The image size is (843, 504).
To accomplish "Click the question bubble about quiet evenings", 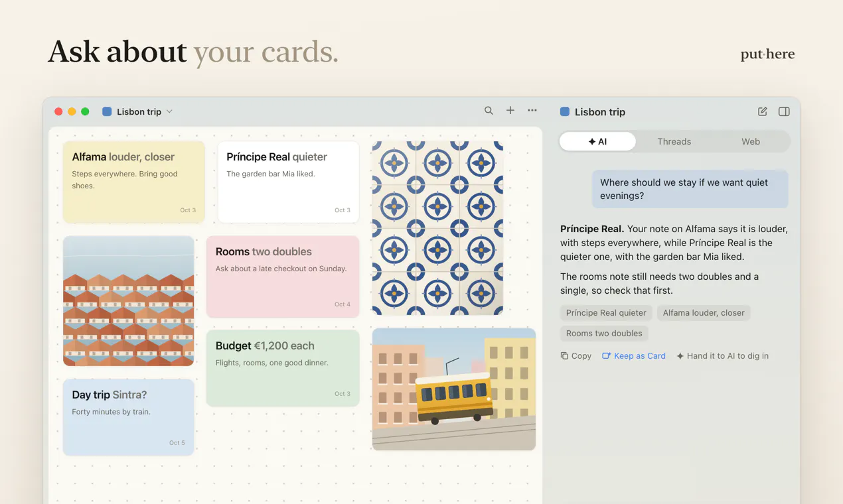I will [690, 189].
